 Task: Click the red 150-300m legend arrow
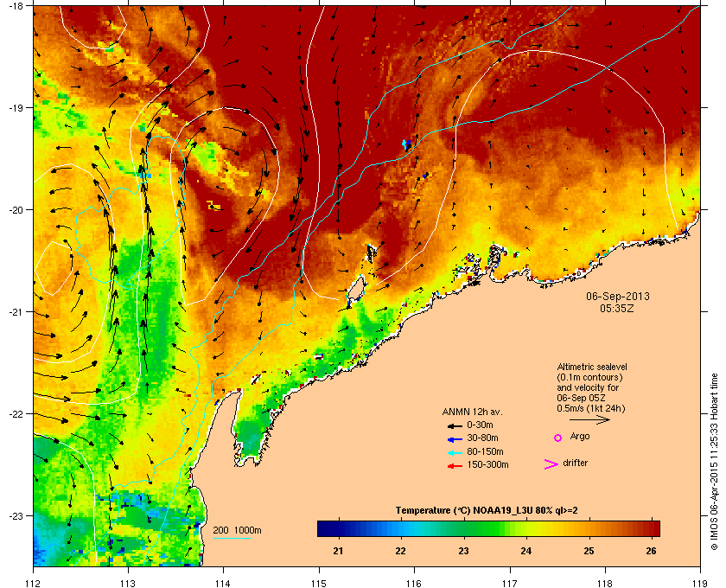(x=455, y=466)
